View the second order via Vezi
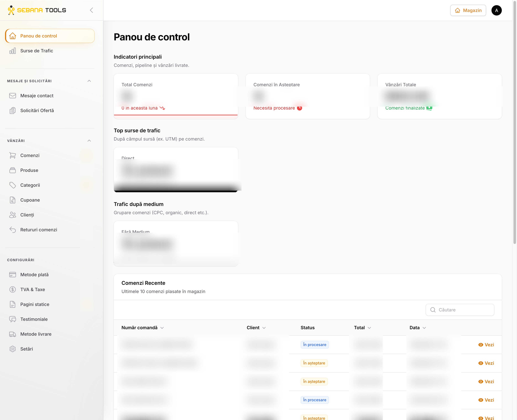 point(486,363)
